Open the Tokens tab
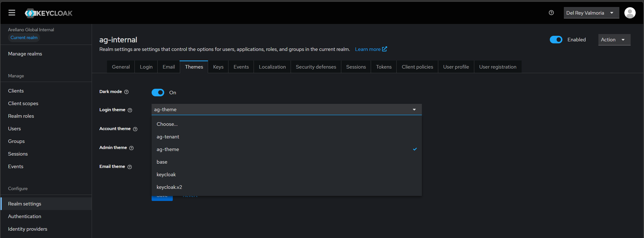This screenshot has height=238, width=644. pos(384,67)
